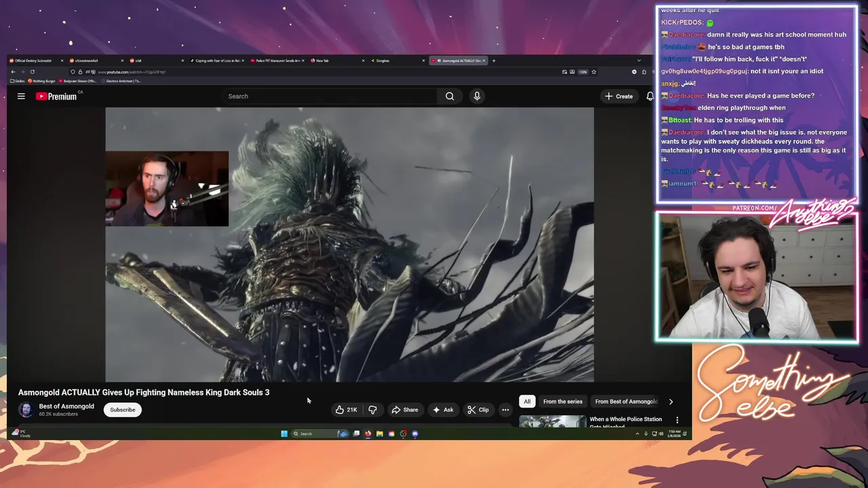Image resolution: width=868 pixels, height=488 pixels.
Task: Open the Police Station recommended video thumbnail
Action: pyautogui.click(x=553, y=421)
